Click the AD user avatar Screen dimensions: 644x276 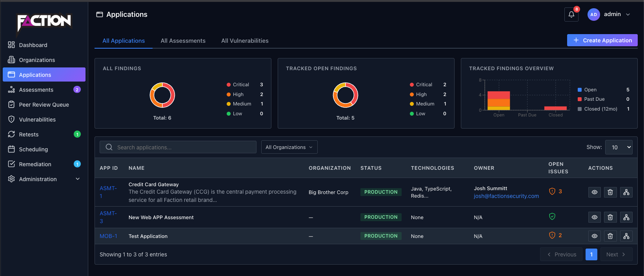click(593, 15)
